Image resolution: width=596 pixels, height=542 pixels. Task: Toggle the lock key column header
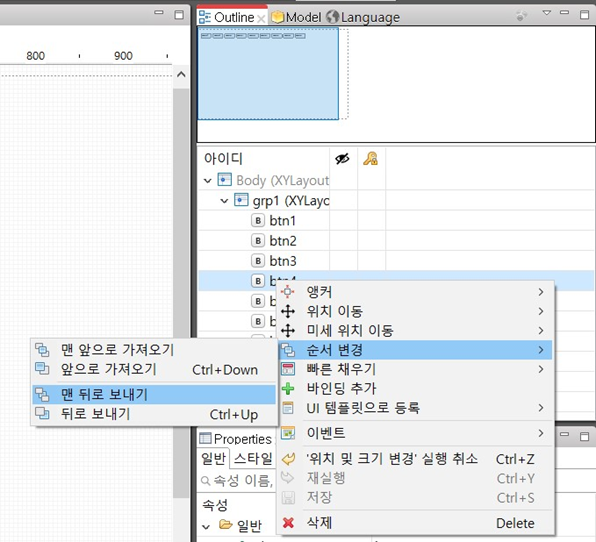pyautogui.click(x=370, y=158)
